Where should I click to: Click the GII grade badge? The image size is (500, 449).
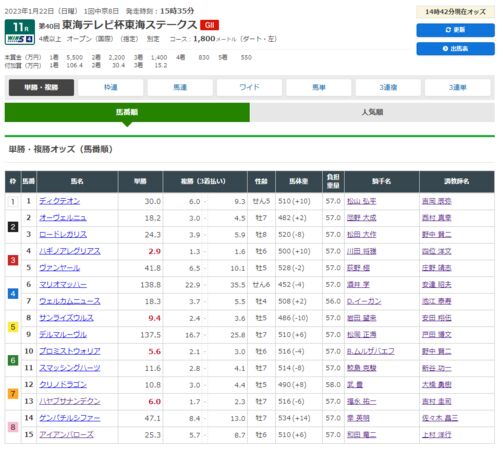tap(209, 25)
